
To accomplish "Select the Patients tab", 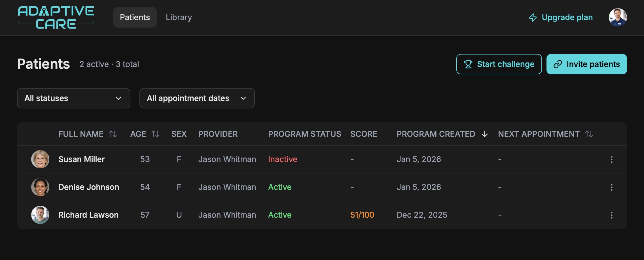I will (135, 17).
